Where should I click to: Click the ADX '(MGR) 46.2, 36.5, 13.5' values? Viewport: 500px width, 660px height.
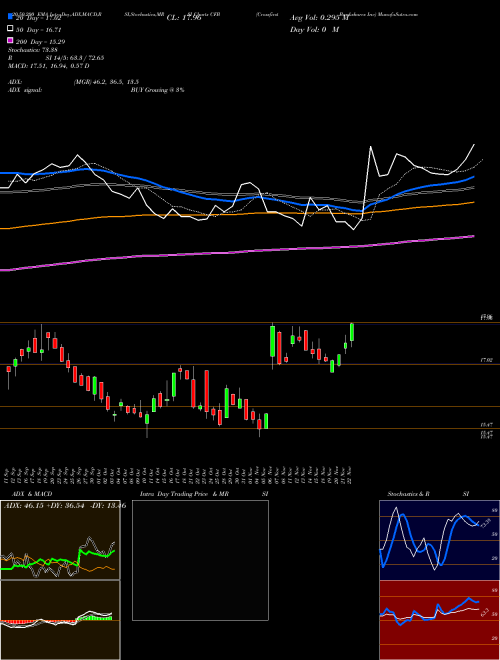click(106, 82)
